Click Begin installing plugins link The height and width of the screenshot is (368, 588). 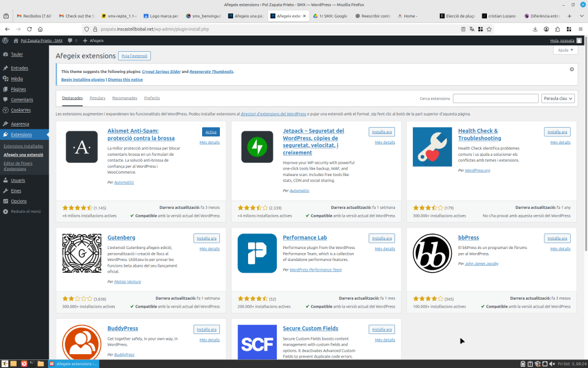tap(83, 79)
